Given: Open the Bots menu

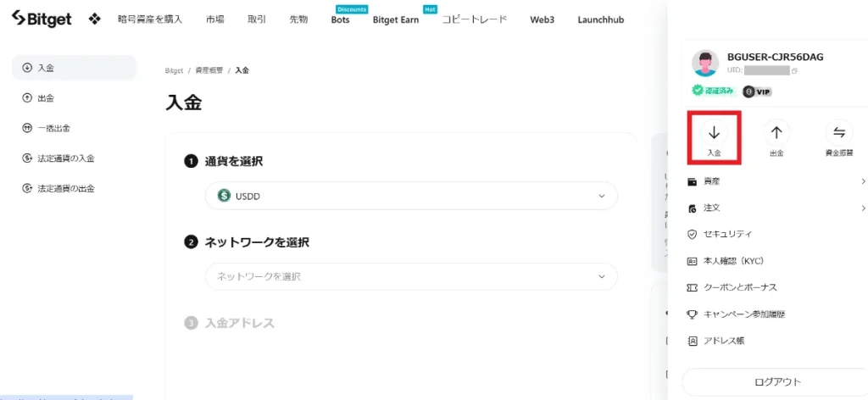Looking at the screenshot, I should click(x=341, y=20).
